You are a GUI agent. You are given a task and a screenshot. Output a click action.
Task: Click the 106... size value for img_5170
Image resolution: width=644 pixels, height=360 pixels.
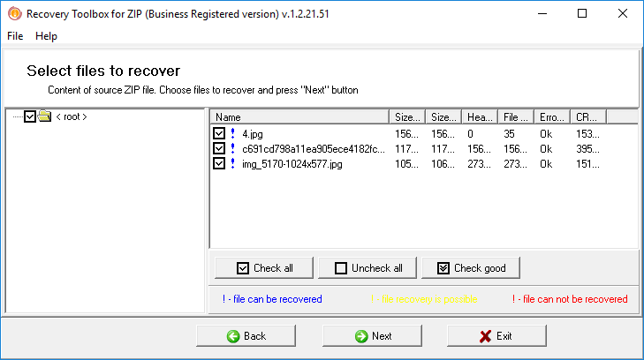[443, 164]
